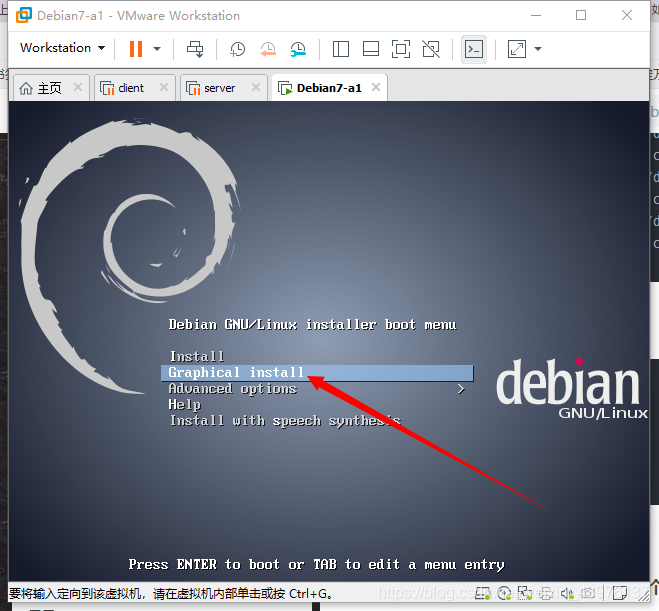Close the Debian7-a1 tab
This screenshot has height=611, width=659.
click(376, 87)
